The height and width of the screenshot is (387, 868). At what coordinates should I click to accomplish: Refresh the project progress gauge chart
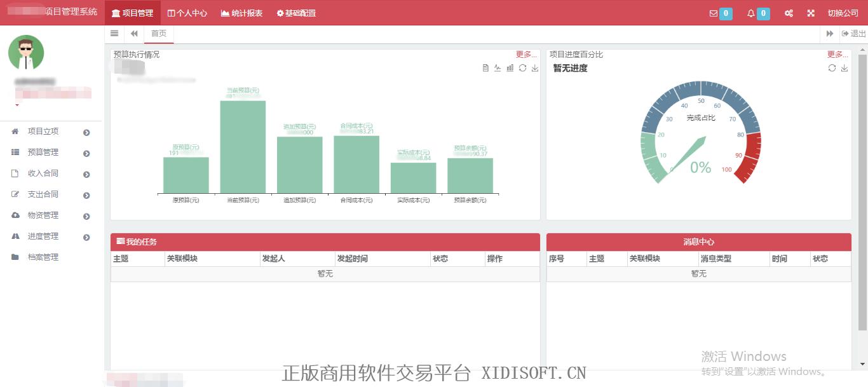coord(832,68)
